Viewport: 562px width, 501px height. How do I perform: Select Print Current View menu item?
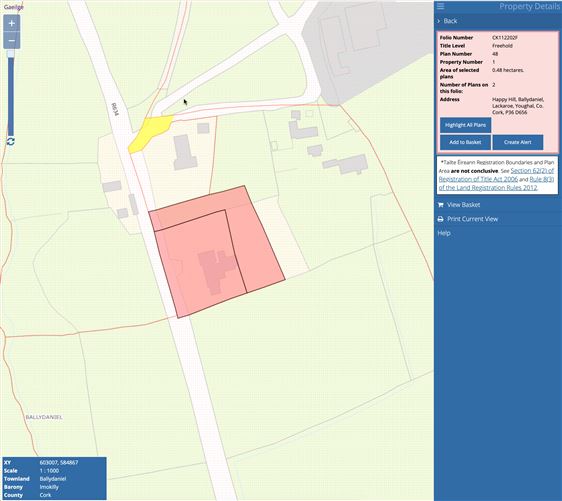pyautogui.click(x=472, y=219)
